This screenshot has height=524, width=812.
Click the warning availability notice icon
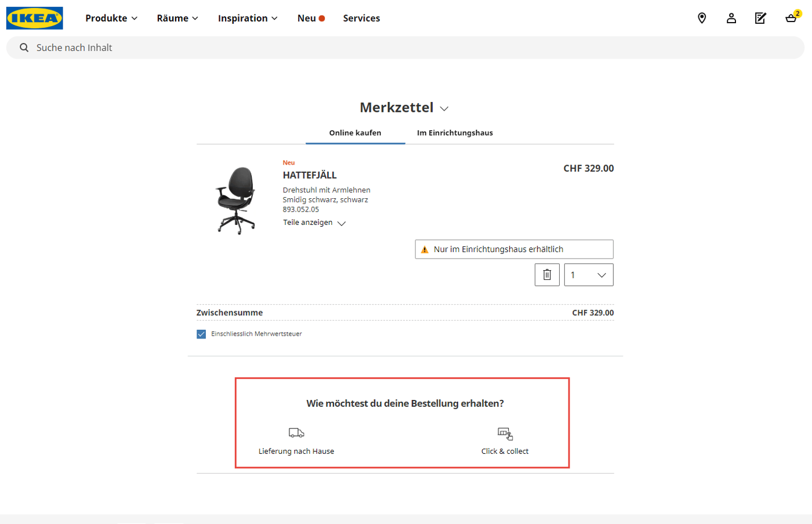tap(425, 249)
